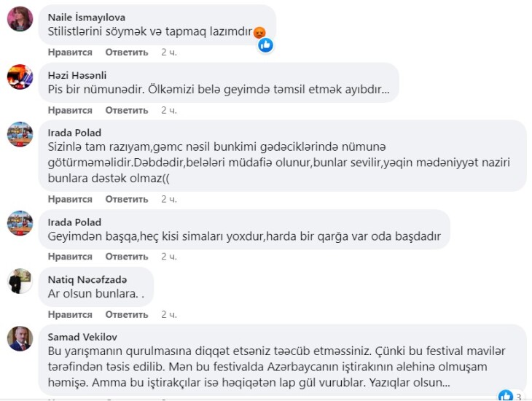Reply to Naile İsmayılova's comment
Screen dimensions: 532x401
tap(127, 52)
